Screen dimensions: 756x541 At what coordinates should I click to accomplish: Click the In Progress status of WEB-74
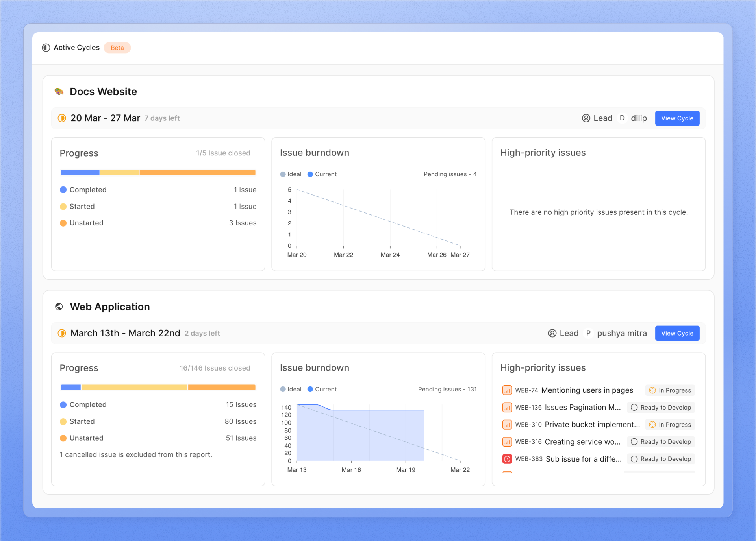pyautogui.click(x=670, y=390)
